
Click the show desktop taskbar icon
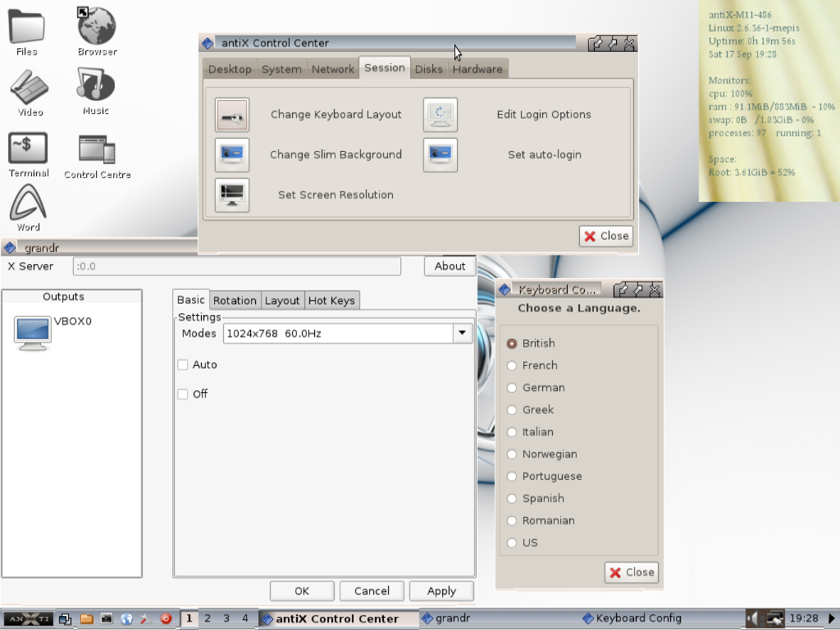[65, 619]
